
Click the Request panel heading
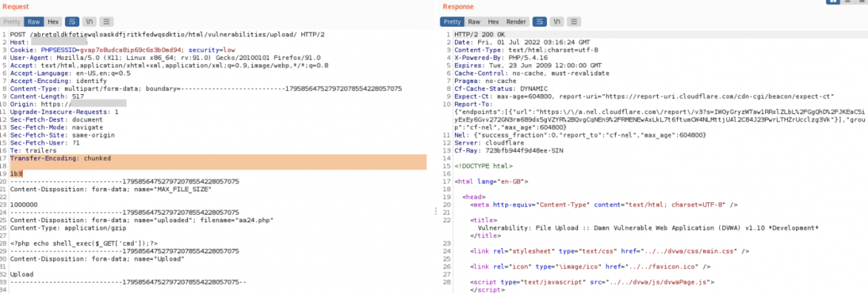[16, 6]
